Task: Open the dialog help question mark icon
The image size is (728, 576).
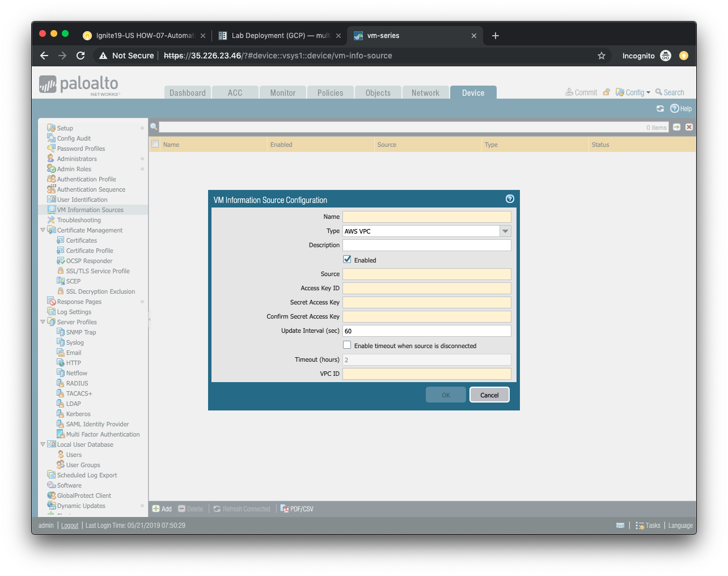Action: pos(510,199)
